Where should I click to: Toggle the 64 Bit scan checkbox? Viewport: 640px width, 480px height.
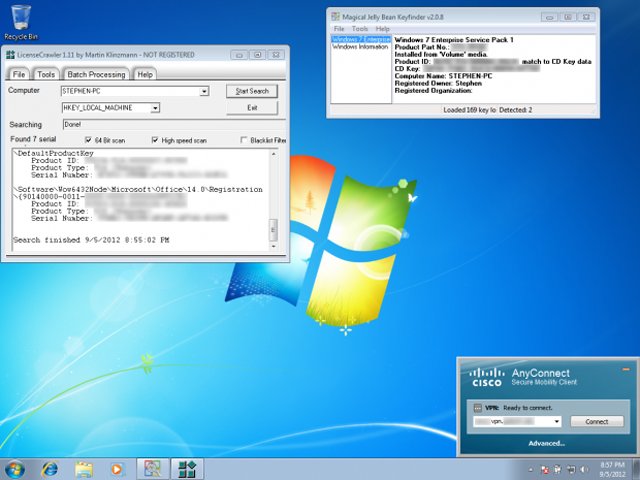point(88,140)
